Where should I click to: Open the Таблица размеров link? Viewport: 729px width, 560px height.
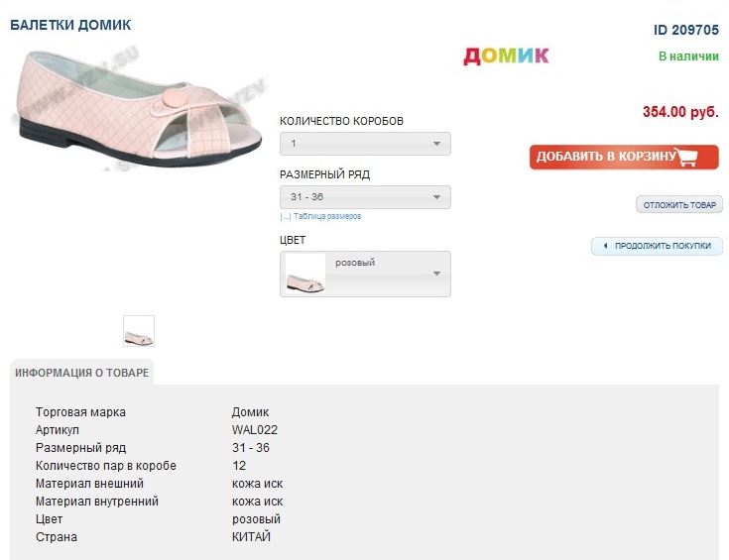(x=326, y=216)
